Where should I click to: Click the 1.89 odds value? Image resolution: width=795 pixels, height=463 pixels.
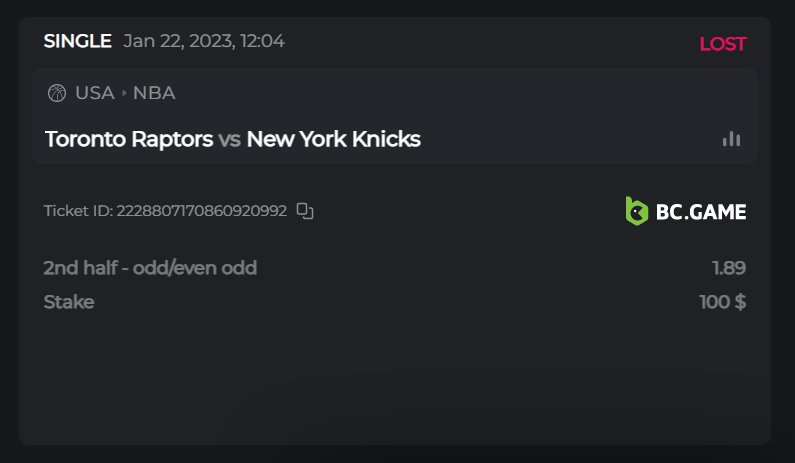point(728,267)
